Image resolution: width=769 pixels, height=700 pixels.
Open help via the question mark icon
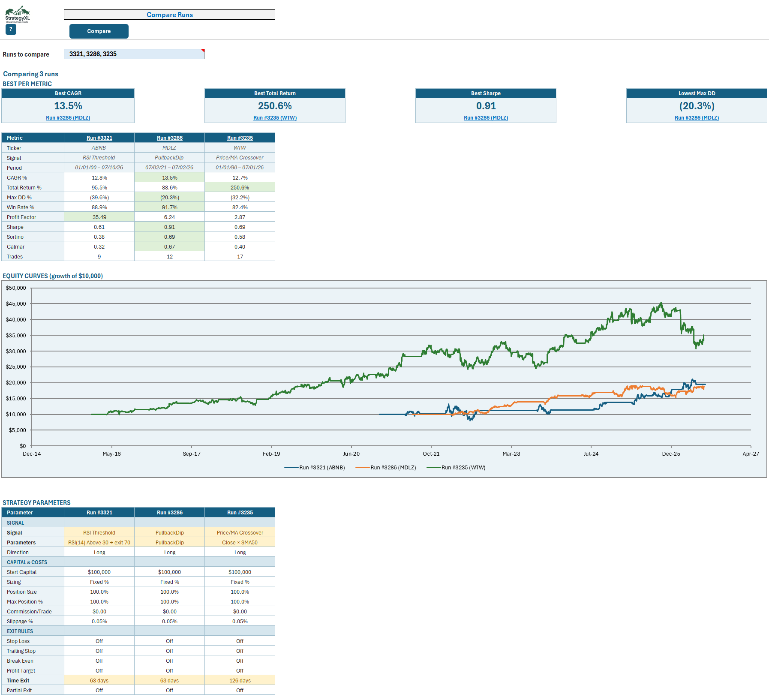11,29
